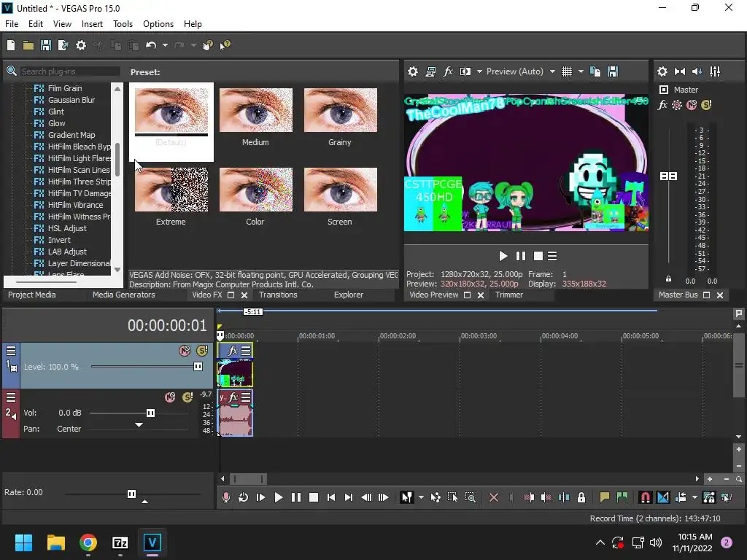This screenshot has width=747, height=560.
Task: Undo the last action
Action: [x=151, y=45]
